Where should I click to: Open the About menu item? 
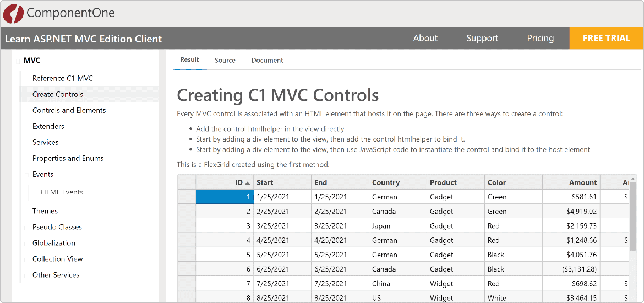[x=425, y=38]
